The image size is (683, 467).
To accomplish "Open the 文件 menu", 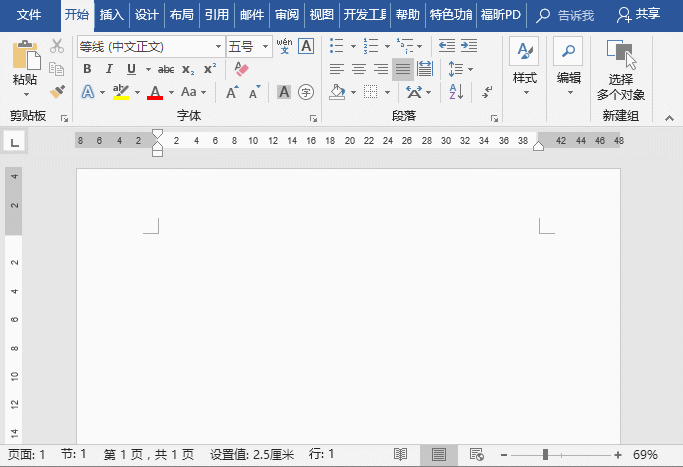I will tap(30, 15).
